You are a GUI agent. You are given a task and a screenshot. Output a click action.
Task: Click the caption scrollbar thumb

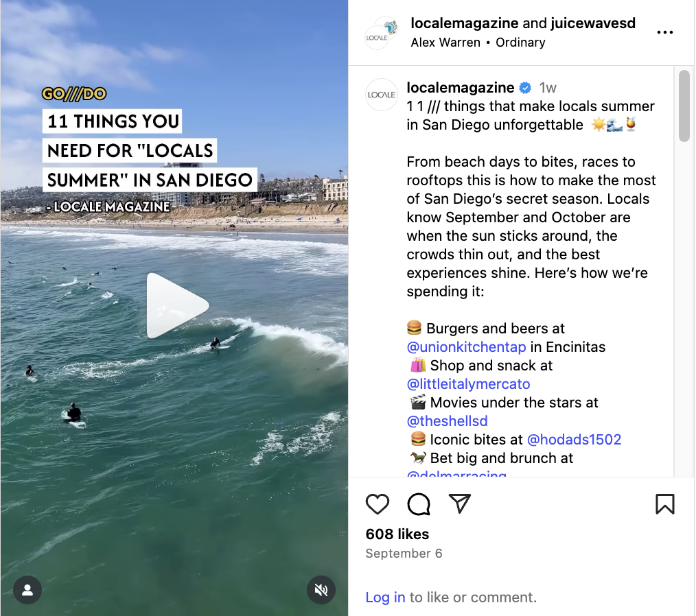coord(684,106)
